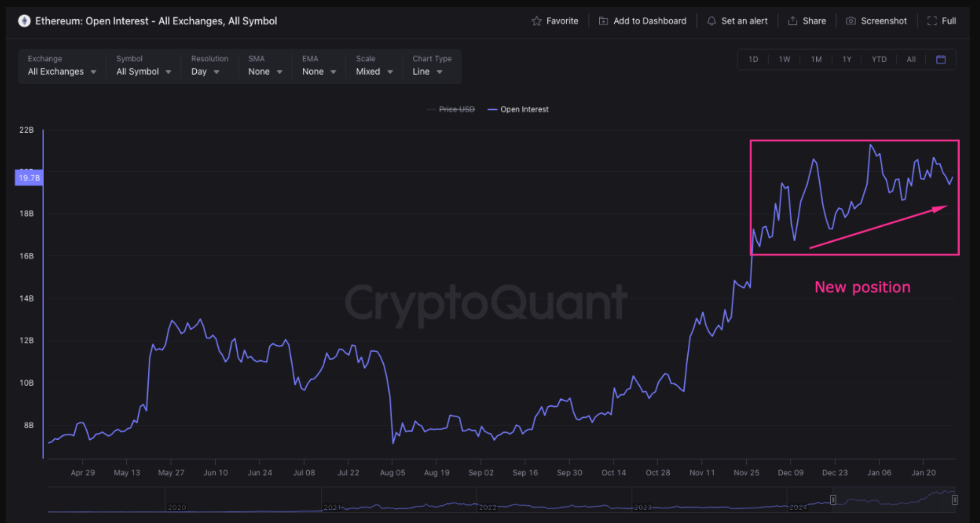
Task: Click the Screenshot camera icon
Action: click(x=851, y=21)
